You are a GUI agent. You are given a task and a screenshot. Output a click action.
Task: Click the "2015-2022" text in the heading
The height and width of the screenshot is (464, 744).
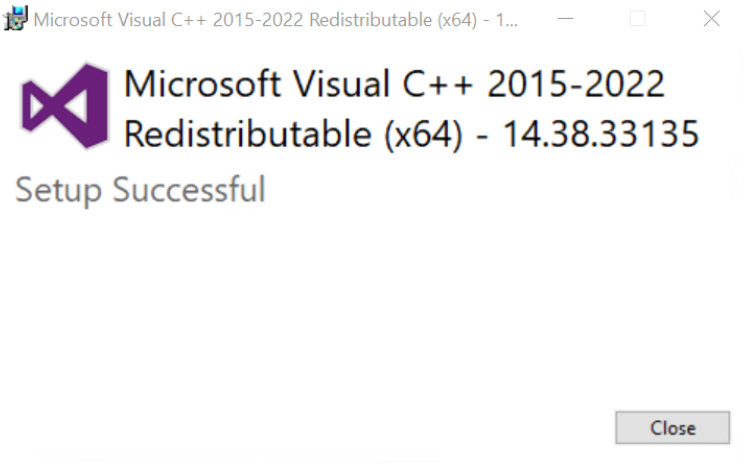click(x=577, y=85)
